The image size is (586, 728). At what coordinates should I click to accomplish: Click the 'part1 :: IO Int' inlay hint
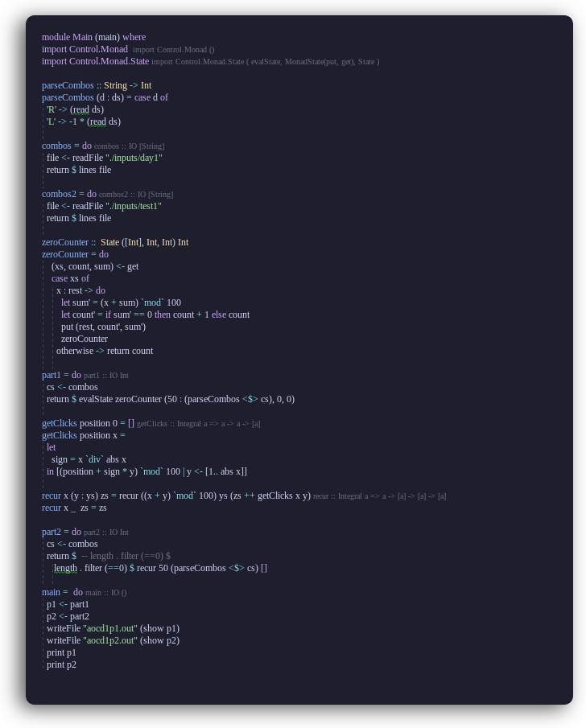(106, 376)
